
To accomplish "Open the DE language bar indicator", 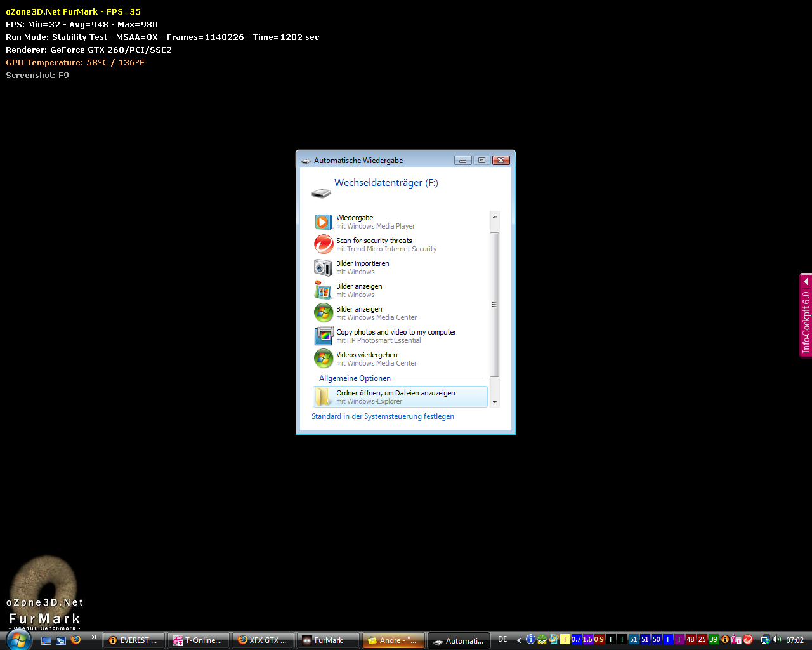I will pos(502,639).
